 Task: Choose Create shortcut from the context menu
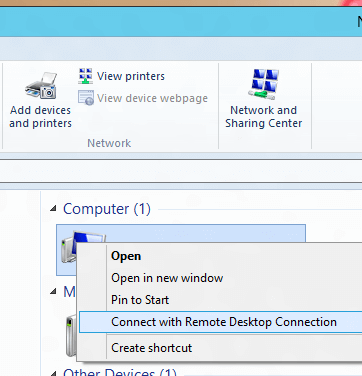(x=152, y=348)
